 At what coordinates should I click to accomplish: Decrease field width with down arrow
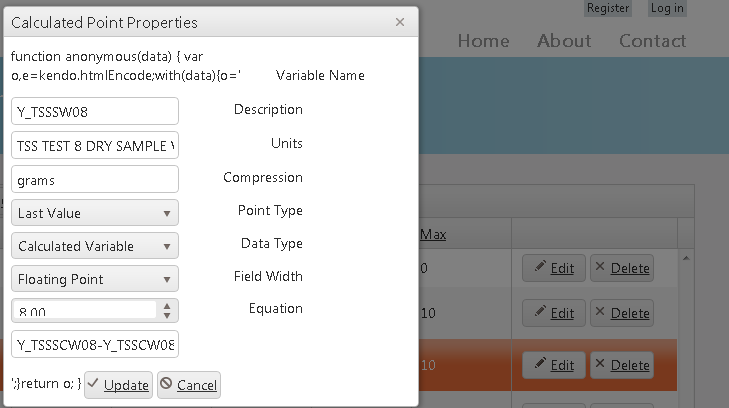tap(167, 316)
